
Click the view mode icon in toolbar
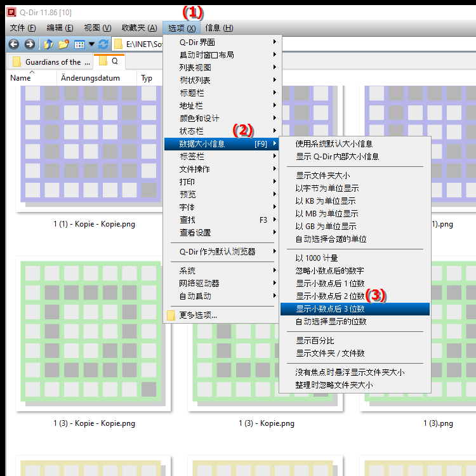coord(79,44)
